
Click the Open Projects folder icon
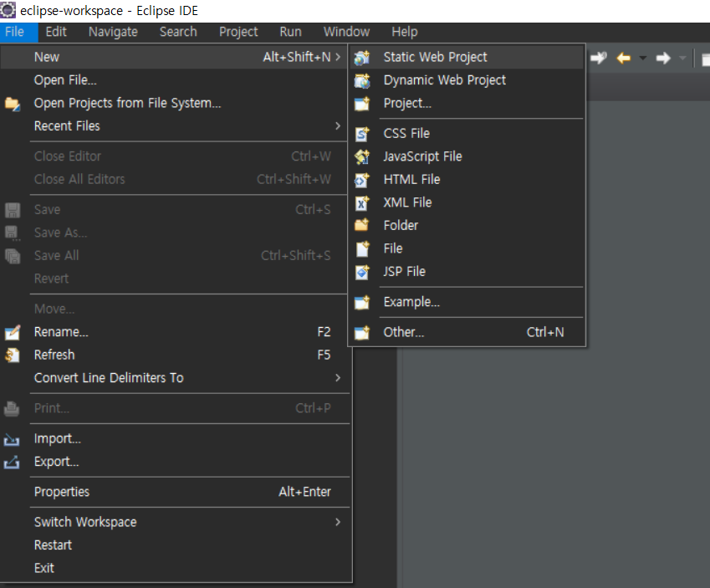click(13, 104)
